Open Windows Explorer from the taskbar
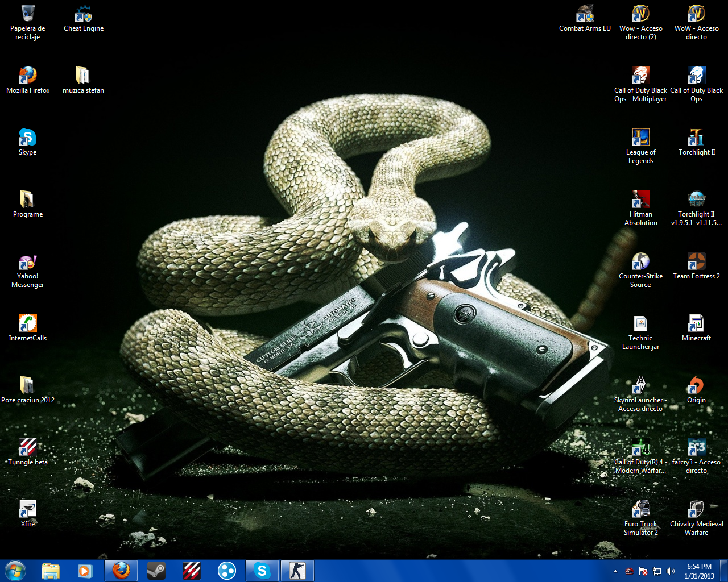 (50, 570)
